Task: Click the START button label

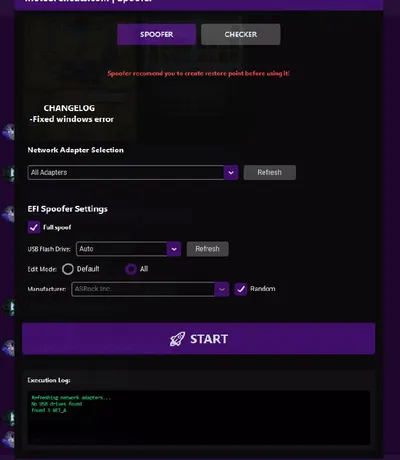Action: [x=209, y=339]
